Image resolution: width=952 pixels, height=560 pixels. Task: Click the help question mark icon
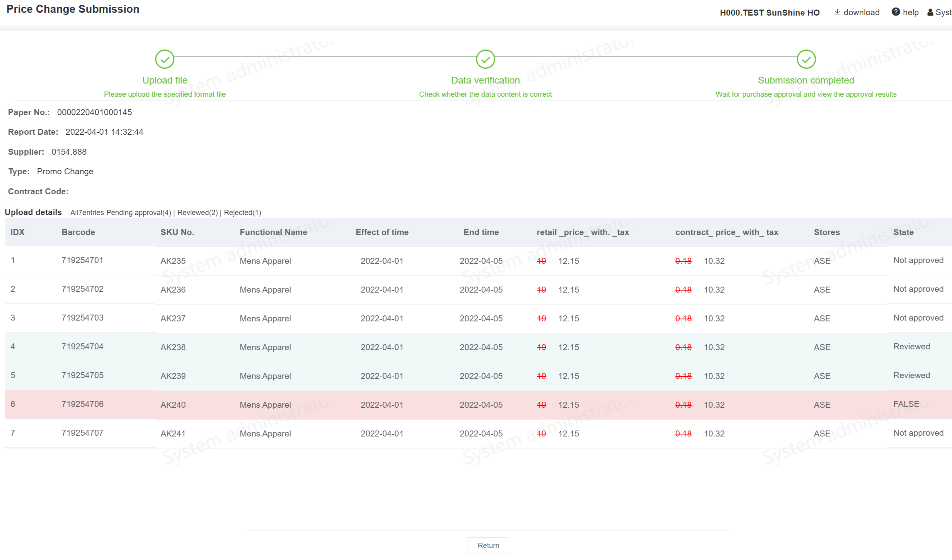pyautogui.click(x=896, y=12)
